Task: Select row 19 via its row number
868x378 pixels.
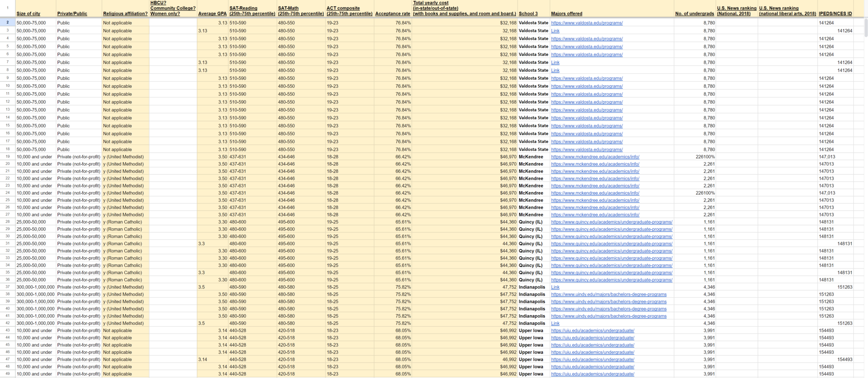Action: [x=8, y=157]
